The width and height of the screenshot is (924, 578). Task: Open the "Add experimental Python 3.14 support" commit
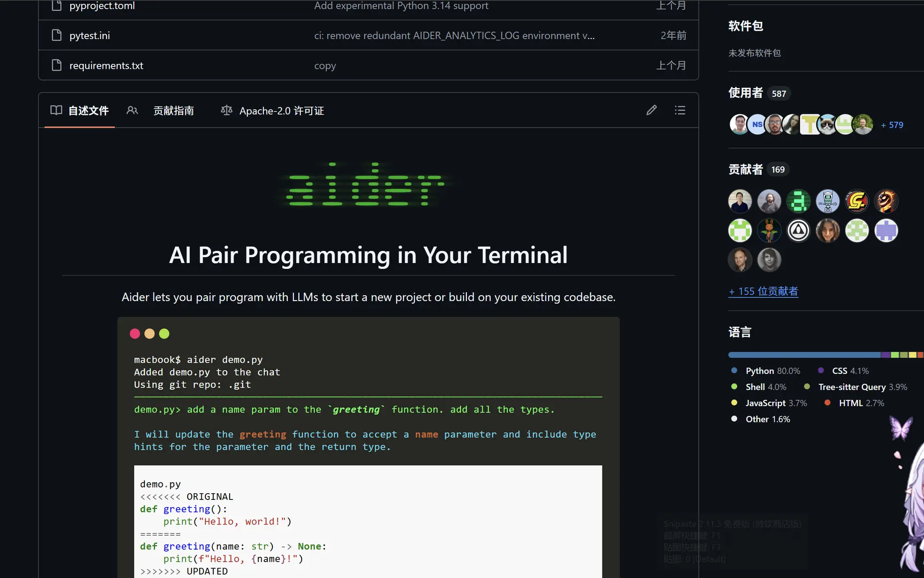pyautogui.click(x=401, y=6)
